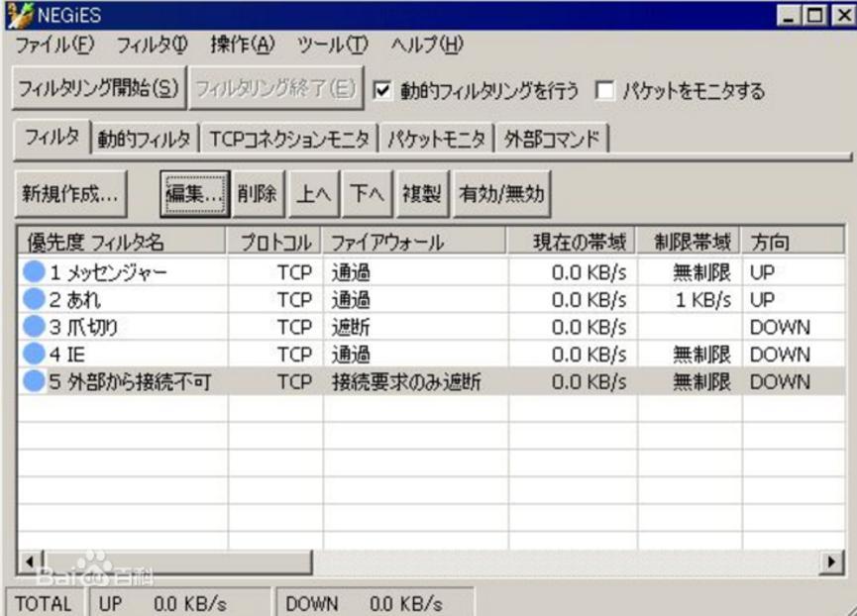Viewport: 857px width, 616px height.
Task: Click the 複製 duplicate button
Action: tap(422, 194)
